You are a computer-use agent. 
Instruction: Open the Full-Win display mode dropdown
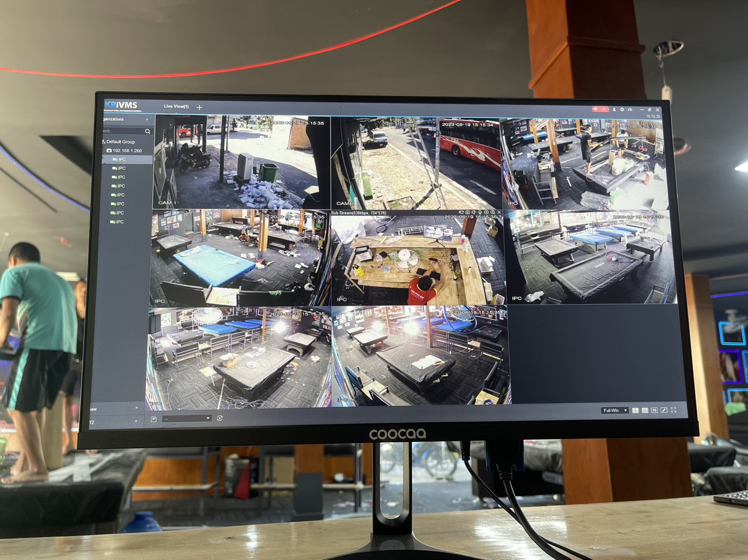(614, 411)
